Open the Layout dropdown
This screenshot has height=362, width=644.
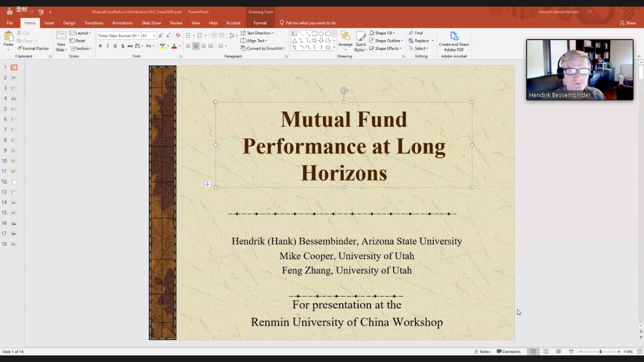click(80, 33)
